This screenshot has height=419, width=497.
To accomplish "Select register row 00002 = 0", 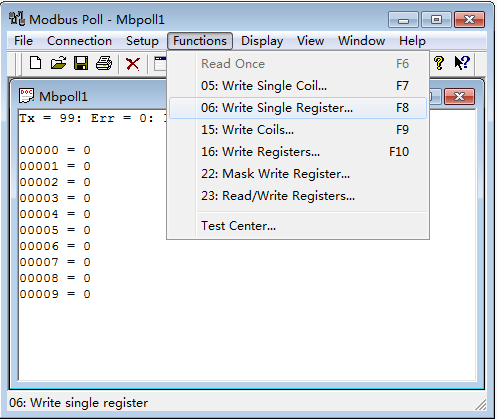I will (55, 182).
